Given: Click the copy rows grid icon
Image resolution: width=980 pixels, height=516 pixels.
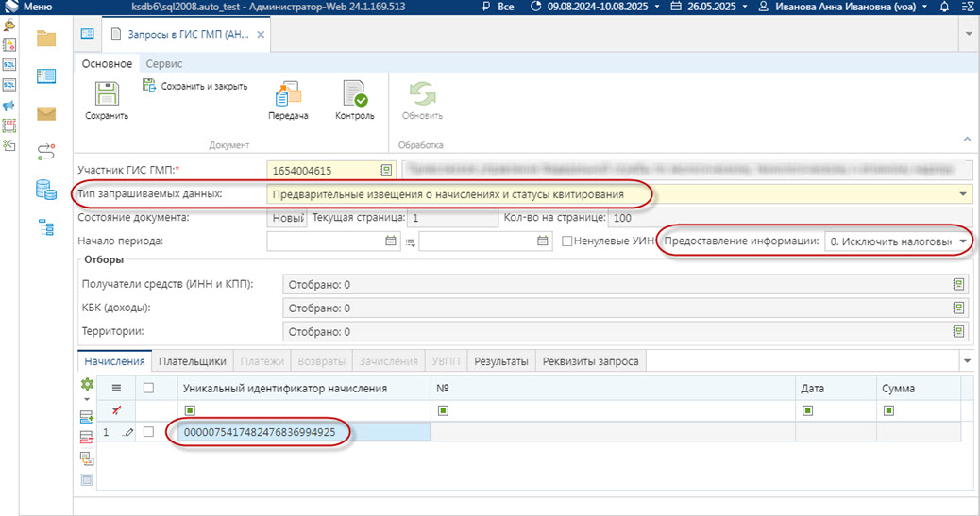Looking at the screenshot, I should point(87,459).
